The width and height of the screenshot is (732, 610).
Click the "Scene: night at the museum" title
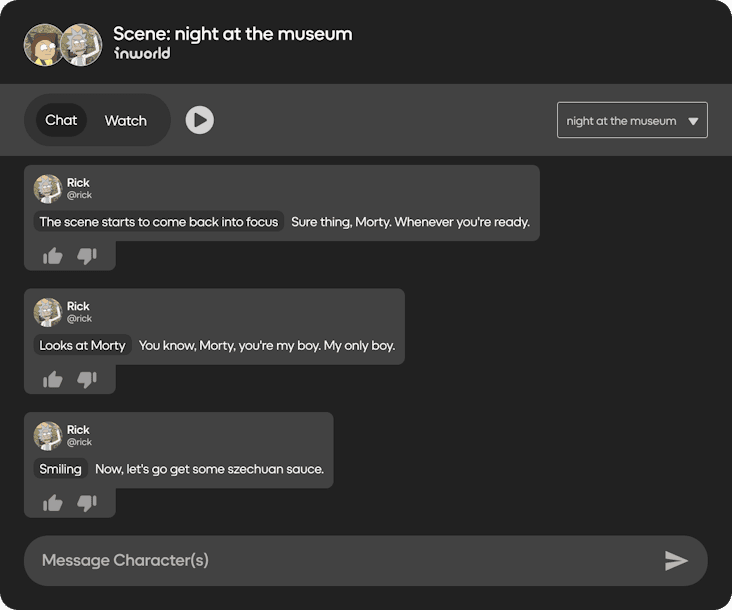click(232, 33)
